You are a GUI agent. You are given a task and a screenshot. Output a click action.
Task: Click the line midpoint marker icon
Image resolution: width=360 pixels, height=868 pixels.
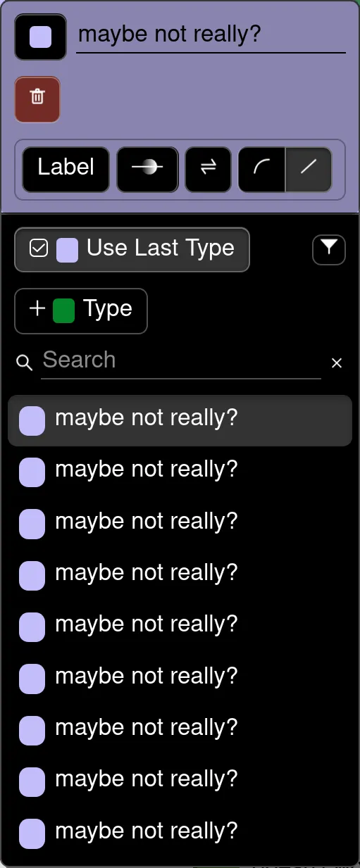[147, 170]
